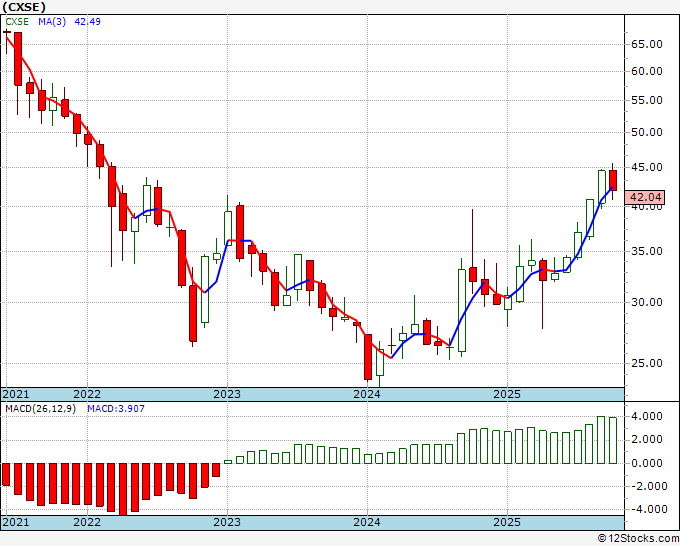
Task: Click the 25.00 price axis label
Action: click(x=647, y=363)
